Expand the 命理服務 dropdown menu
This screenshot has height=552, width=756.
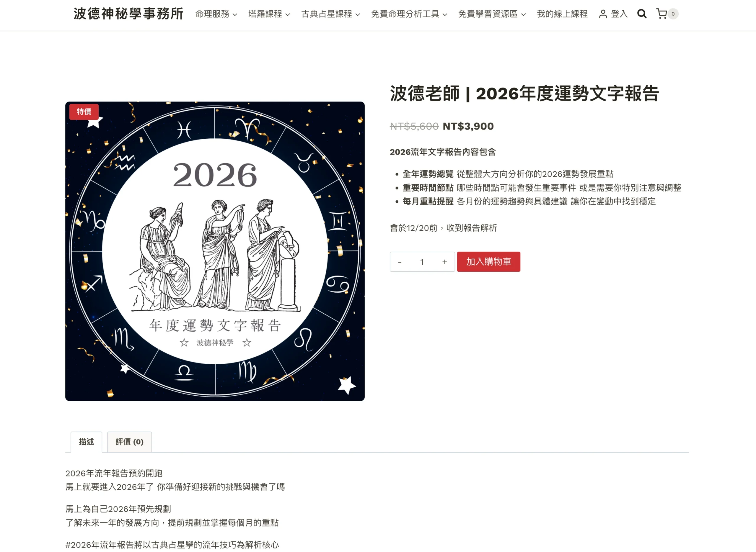pyautogui.click(x=216, y=14)
